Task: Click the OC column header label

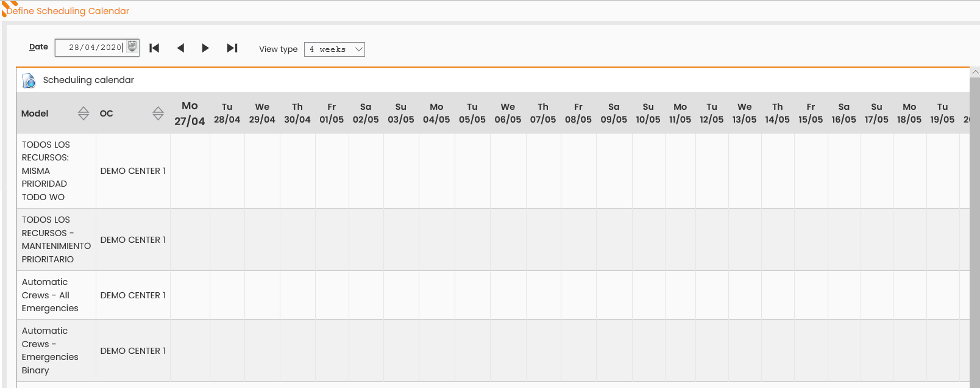Action: point(107,113)
